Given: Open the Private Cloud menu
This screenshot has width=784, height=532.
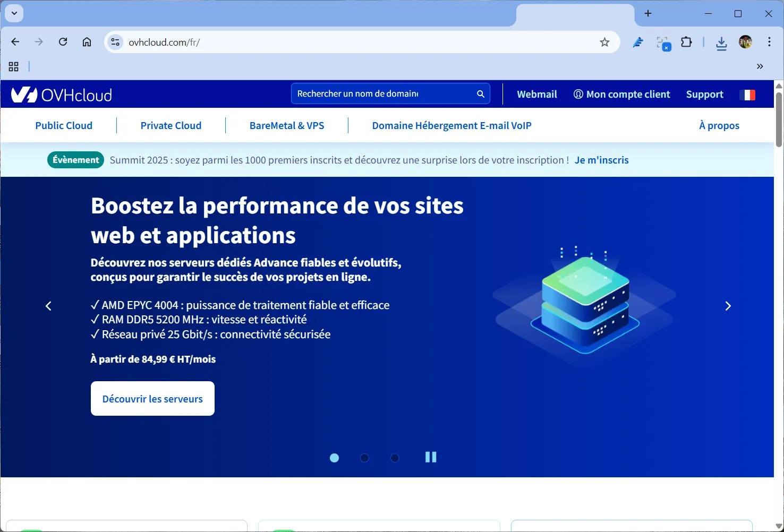Looking at the screenshot, I should 171,125.
